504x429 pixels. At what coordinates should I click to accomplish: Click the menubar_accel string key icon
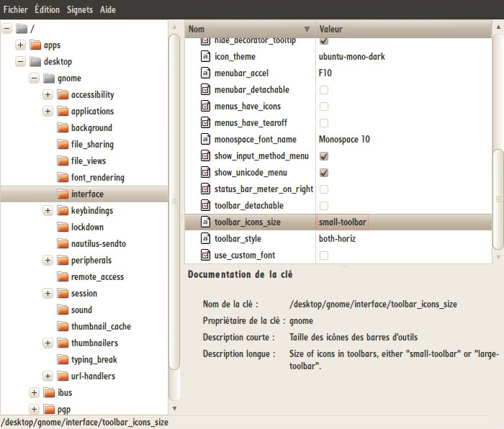coord(205,73)
